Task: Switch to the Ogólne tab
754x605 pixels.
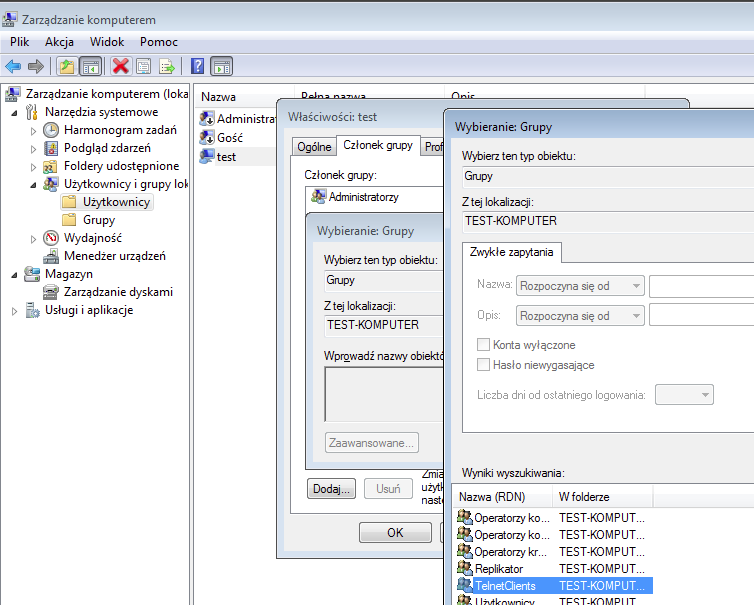Action: click(314, 147)
